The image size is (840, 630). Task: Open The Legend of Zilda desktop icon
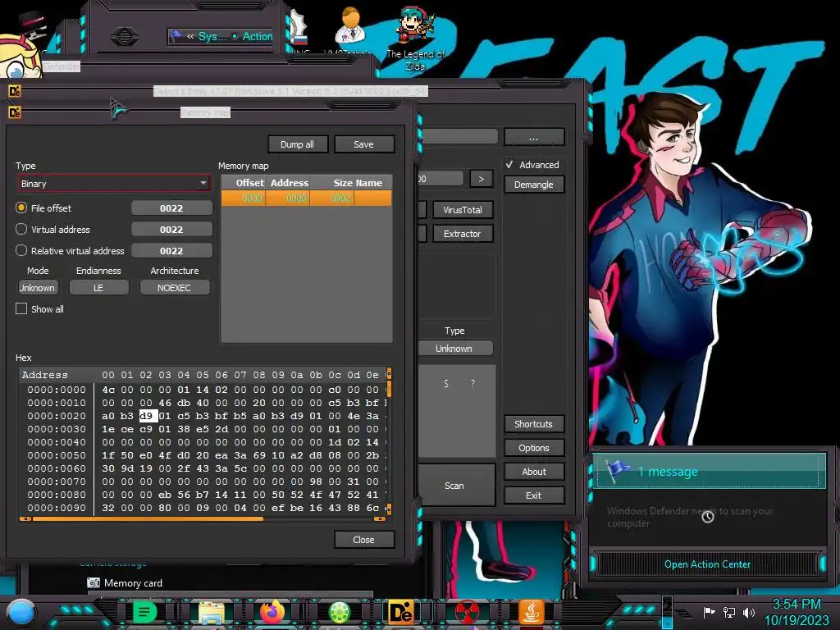pyautogui.click(x=415, y=37)
